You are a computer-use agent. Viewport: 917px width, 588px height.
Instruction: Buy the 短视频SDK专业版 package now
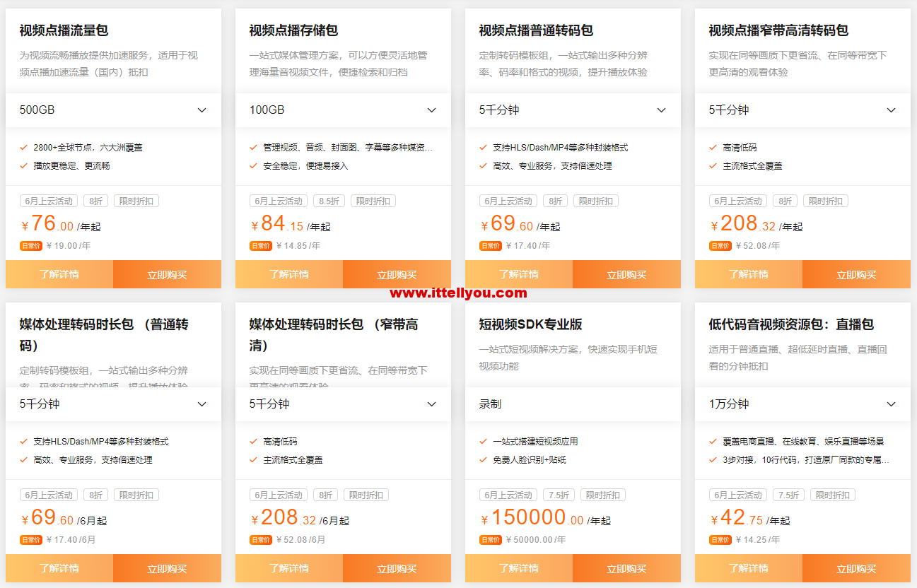(x=626, y=569)
